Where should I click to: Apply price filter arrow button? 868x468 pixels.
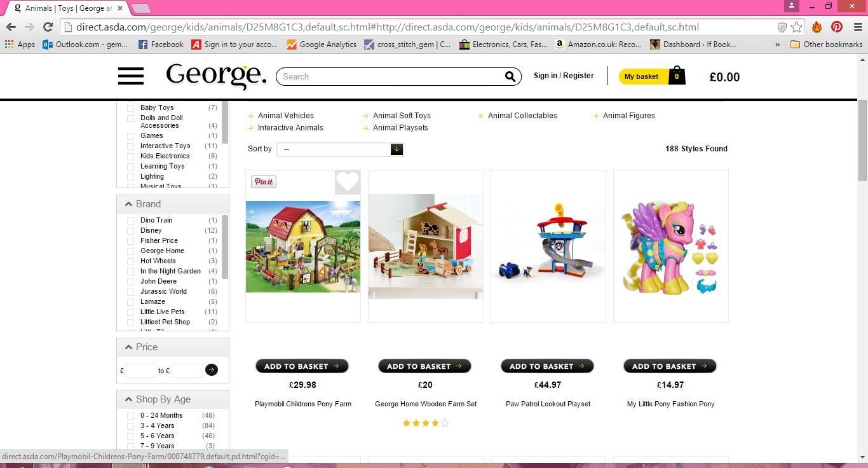[x=212, y=369]
